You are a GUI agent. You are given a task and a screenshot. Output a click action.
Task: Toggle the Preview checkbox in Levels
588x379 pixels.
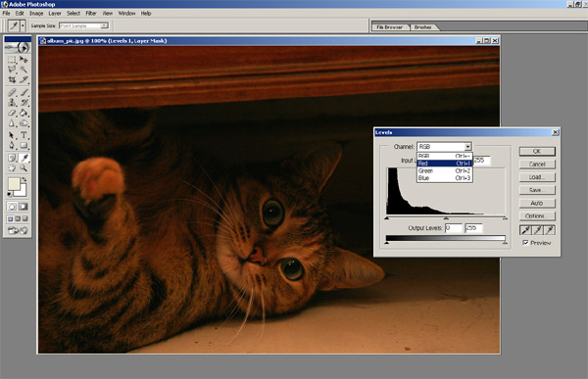pos(525,243)
